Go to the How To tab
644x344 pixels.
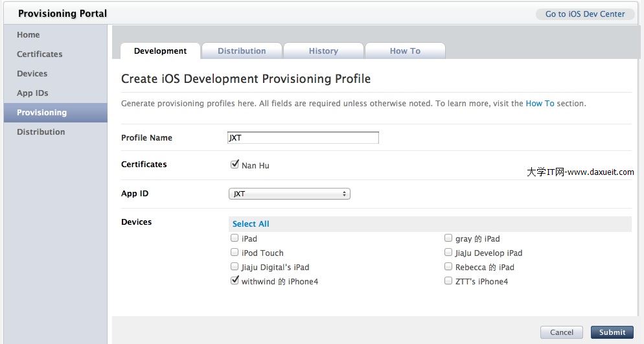(405, 51)
